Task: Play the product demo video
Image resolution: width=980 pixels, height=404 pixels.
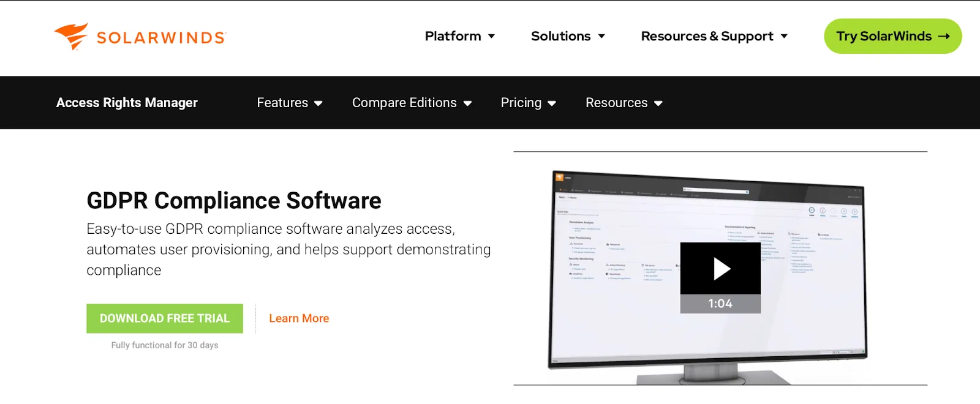Action: point(721,269)
